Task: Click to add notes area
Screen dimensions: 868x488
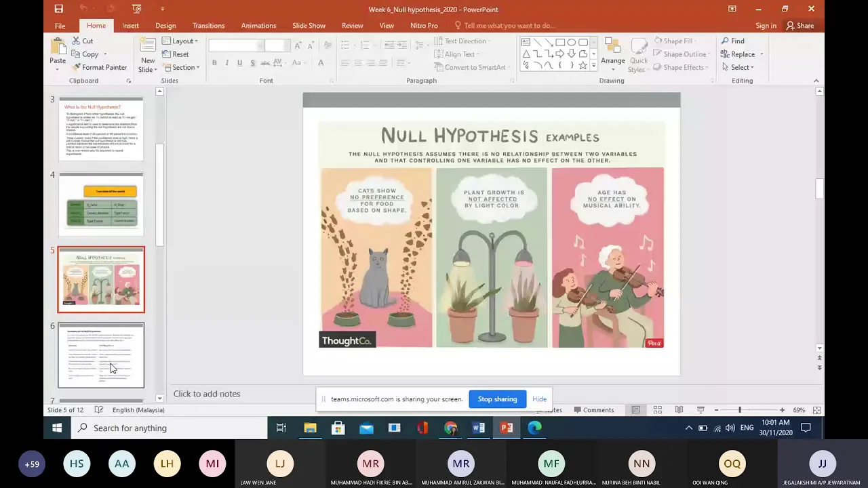Action: click(x=207, y=394)
